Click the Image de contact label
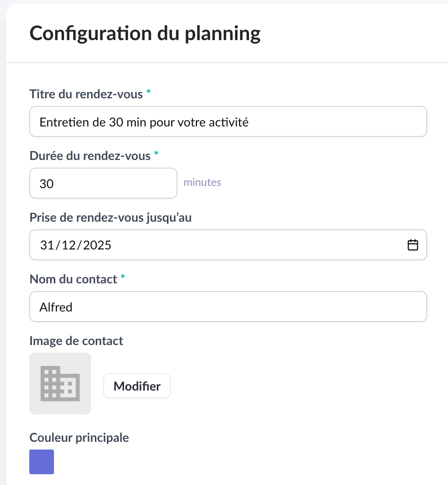This screenshot has height=485, width=448. pos(76,341)
